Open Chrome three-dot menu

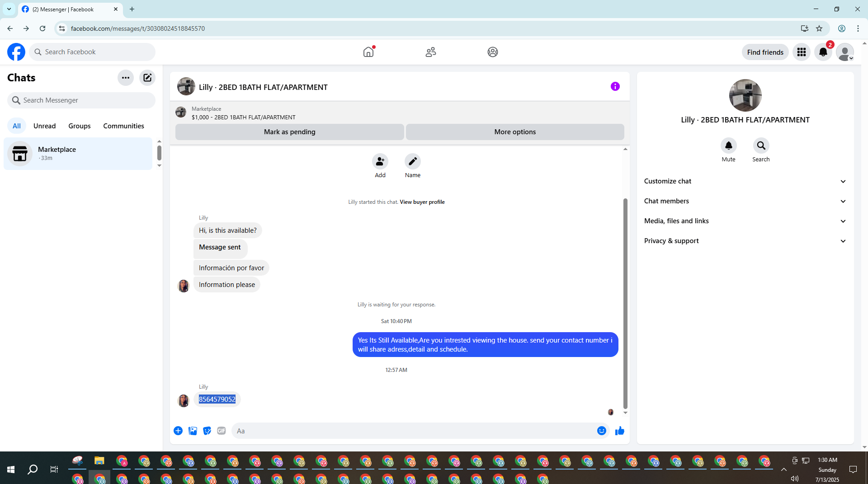858,28
